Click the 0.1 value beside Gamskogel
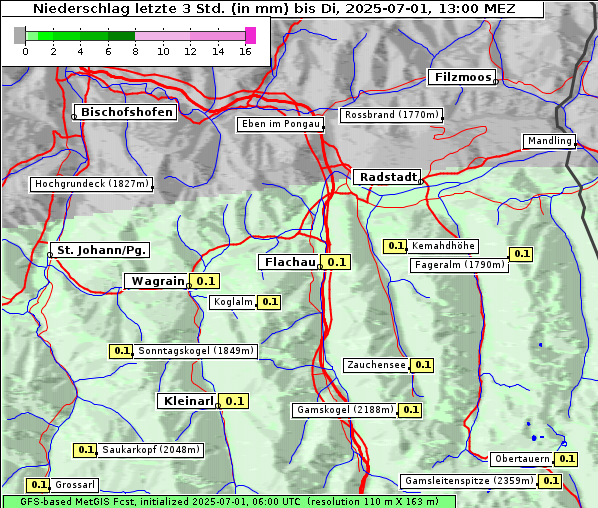 click(410, 410)
